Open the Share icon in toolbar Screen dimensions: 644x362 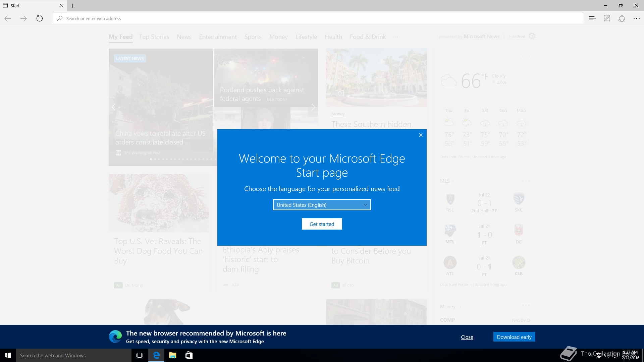622,18
